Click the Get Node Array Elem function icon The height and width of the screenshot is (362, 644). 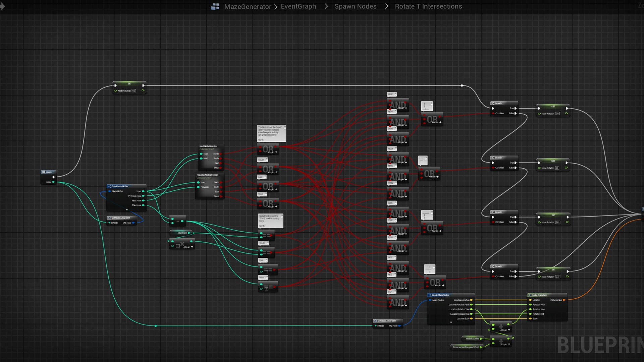point(110,218)
